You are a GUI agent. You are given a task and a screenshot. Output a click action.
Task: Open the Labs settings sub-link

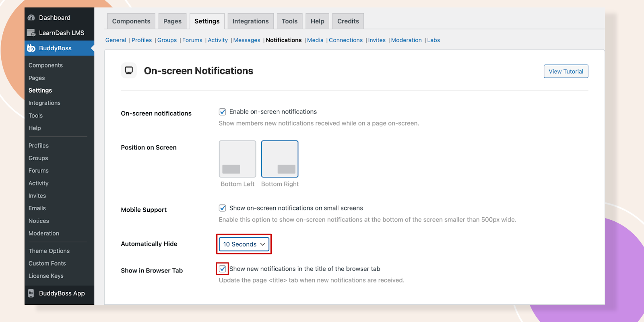tap(433, 40)
